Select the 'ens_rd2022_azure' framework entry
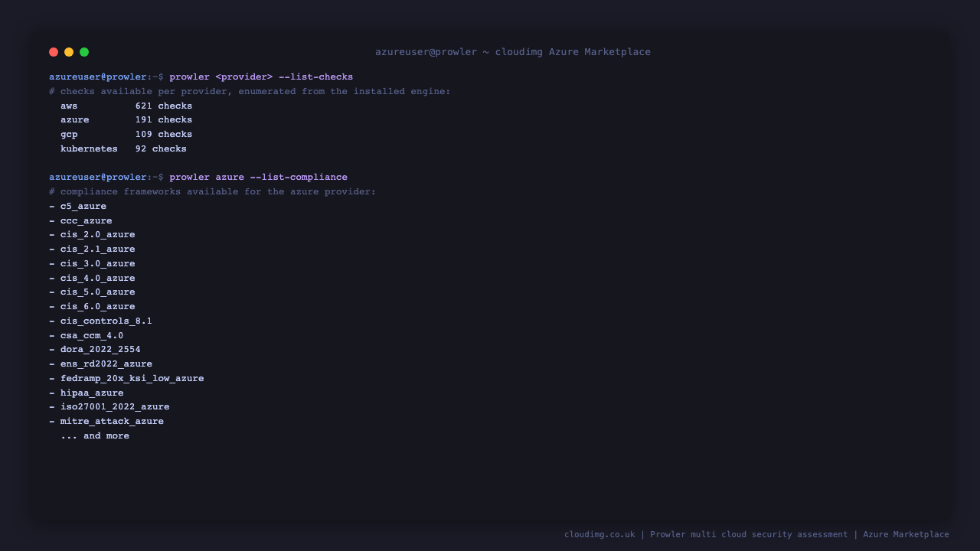Viewport: 980px width, 551px height. (100, 364)
